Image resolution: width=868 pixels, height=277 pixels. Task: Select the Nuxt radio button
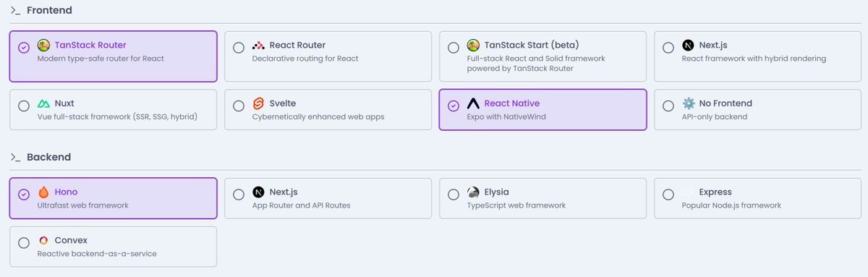click(x=24, y=106)
